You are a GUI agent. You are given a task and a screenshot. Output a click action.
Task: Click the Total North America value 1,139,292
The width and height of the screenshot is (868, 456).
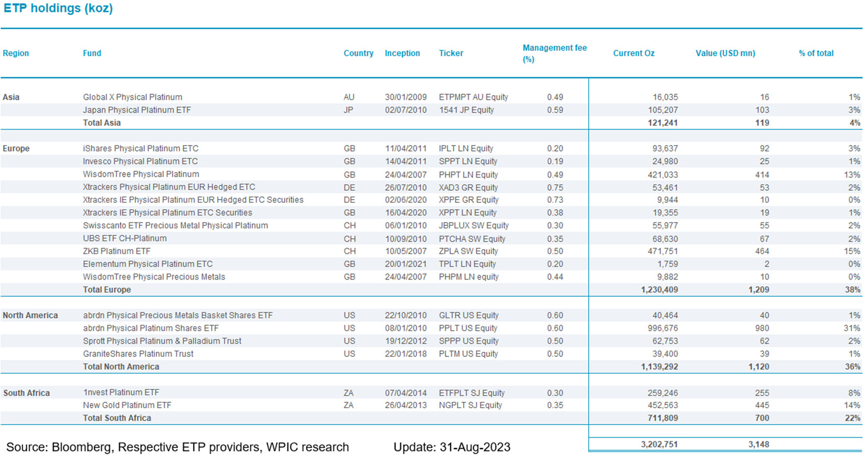pyautogui.click(x=659, y=367)
